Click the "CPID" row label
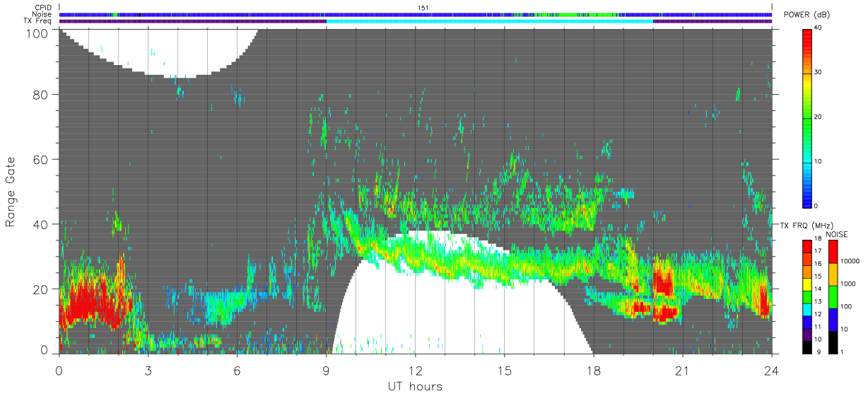Image resolution: width=868 pixels, height=401 pixels. (x=43, y=8)
